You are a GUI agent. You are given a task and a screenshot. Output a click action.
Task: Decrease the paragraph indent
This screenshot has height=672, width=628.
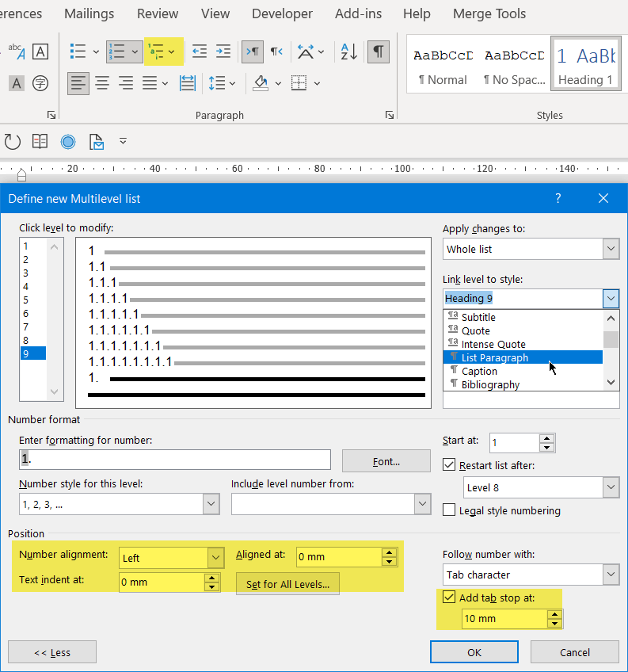click(x=200, y=52)
